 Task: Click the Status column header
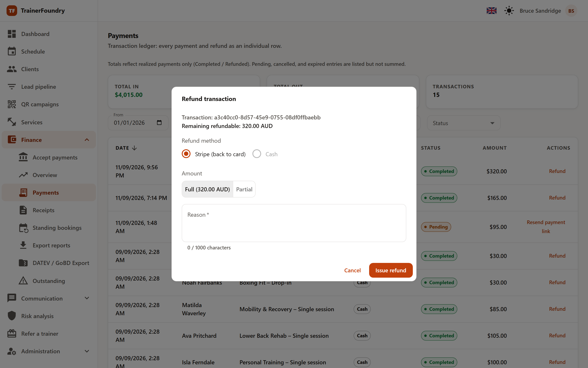(431, 148)
